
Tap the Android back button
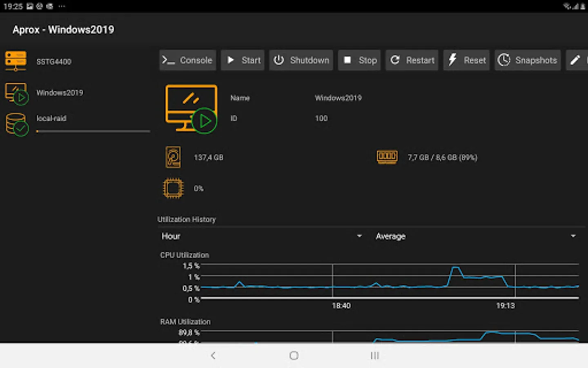pyautogui.click(x=213, y=356)
